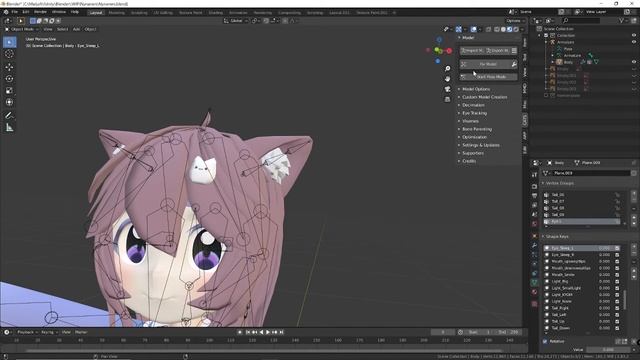Toggle camera view icon in viewport
Image resolution: width=640 pixels, height=360 pixels.
pyautogui.click(x=447, y=89)
